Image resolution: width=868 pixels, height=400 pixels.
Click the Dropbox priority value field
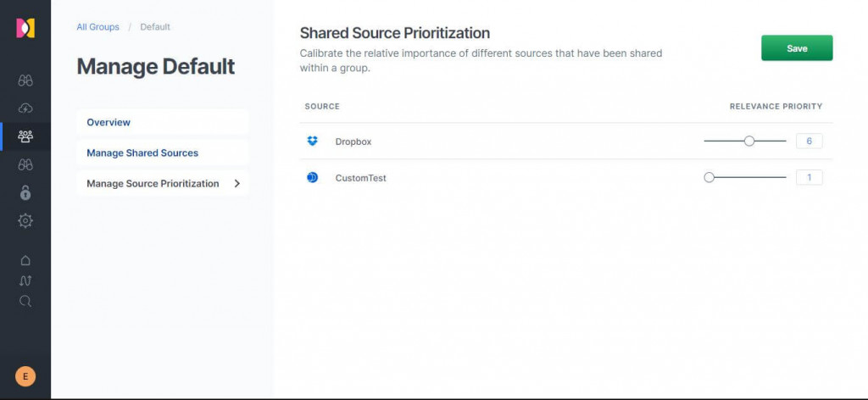(809, 142)
